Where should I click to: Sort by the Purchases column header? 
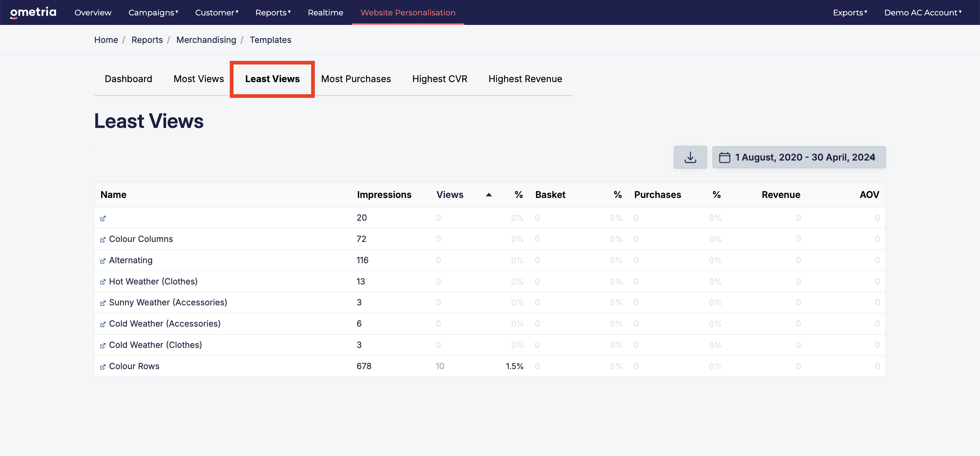coord(657,195)
